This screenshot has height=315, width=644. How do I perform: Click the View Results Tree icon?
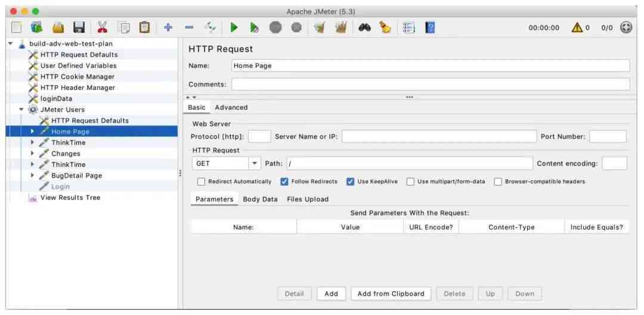point(33,198)
